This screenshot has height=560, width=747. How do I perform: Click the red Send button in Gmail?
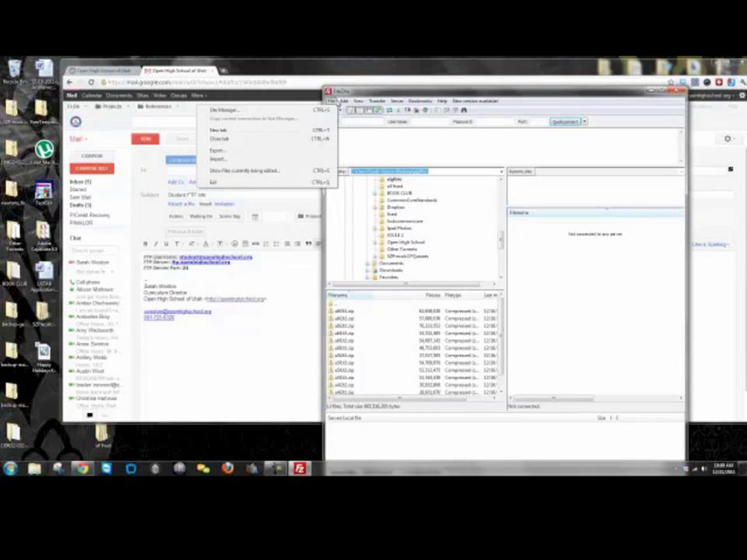145,139
